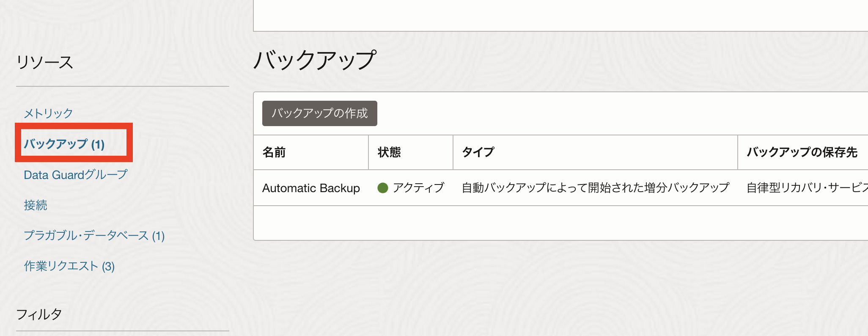Select the Automatic Backup row name
868x336 pixels.
311,188
